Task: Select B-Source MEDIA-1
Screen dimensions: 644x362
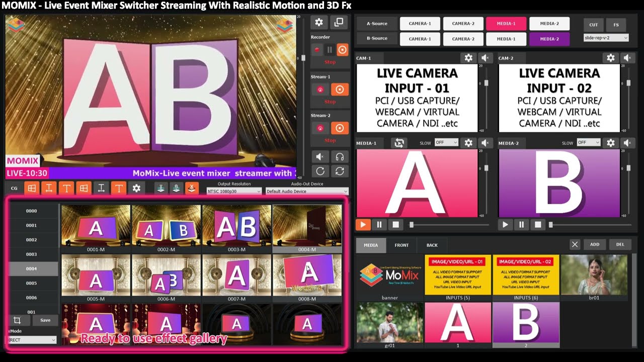Action: click(x=506, y=39)
